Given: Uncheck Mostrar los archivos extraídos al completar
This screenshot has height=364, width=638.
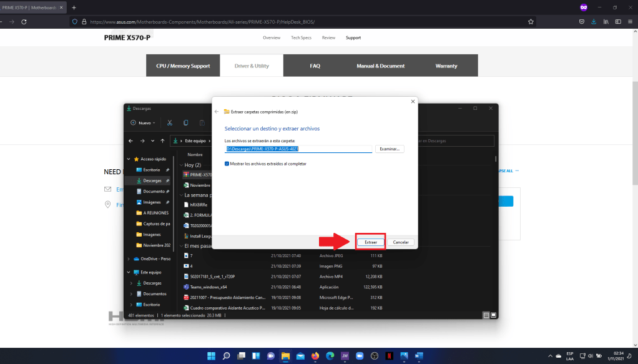Looking at the screenshot, I should pyautogui.click(x=227, y=164).
